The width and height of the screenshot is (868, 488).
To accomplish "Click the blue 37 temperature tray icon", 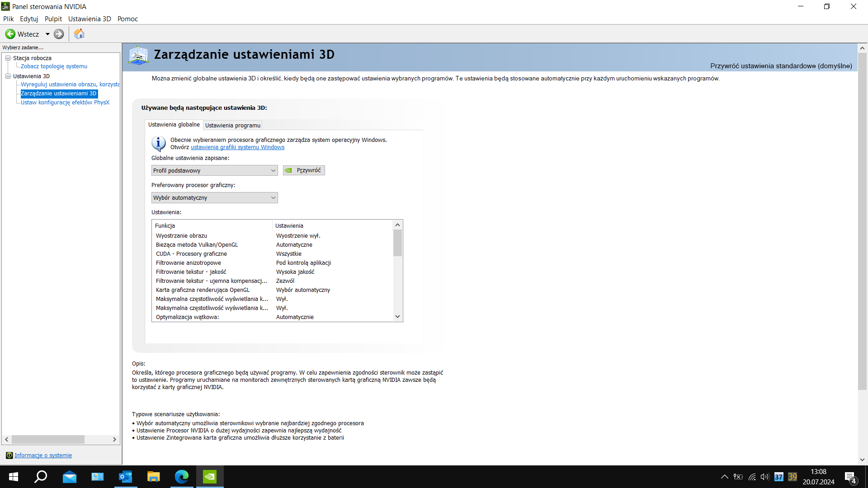I will (779, 477).
